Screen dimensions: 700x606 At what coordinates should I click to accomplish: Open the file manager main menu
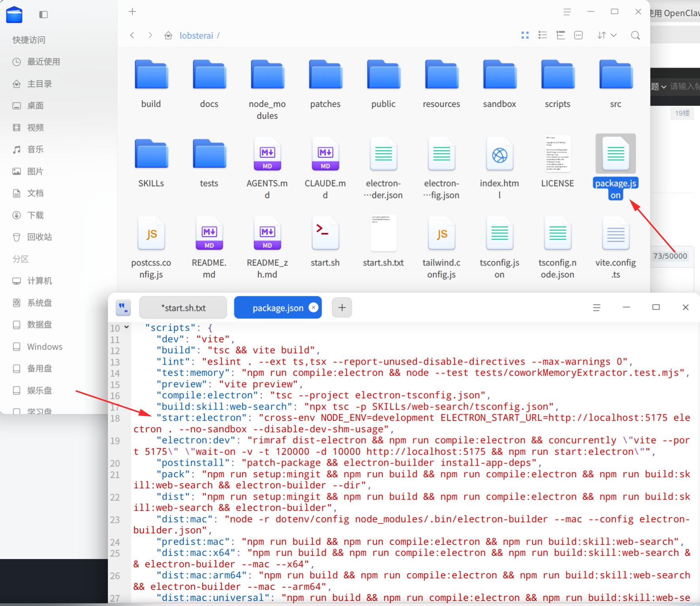(567, 12)
